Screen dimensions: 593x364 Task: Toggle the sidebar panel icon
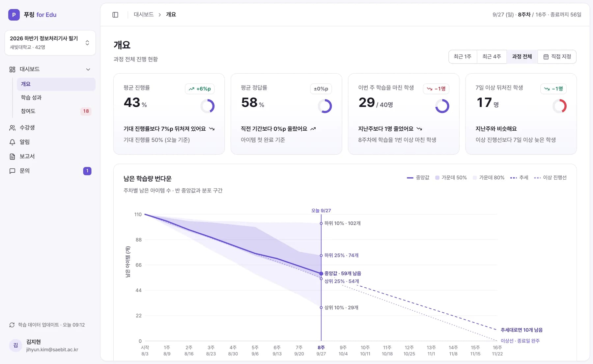[115, 15]
